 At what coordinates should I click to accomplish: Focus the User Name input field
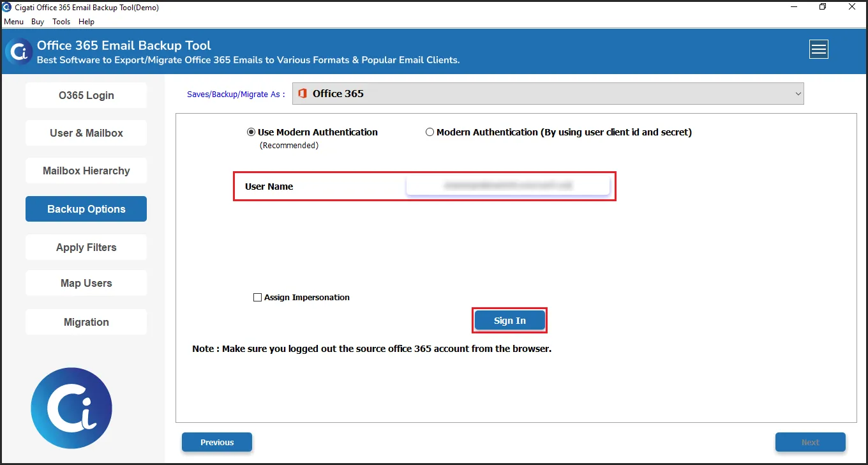tap(508, 186)
